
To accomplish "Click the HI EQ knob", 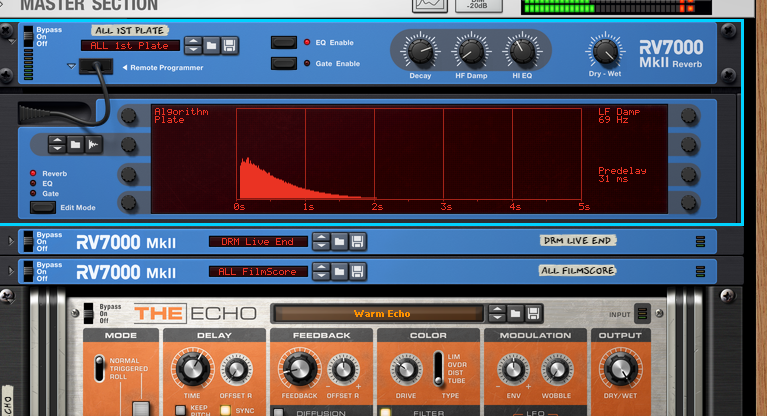I will (x=522, y=51).
